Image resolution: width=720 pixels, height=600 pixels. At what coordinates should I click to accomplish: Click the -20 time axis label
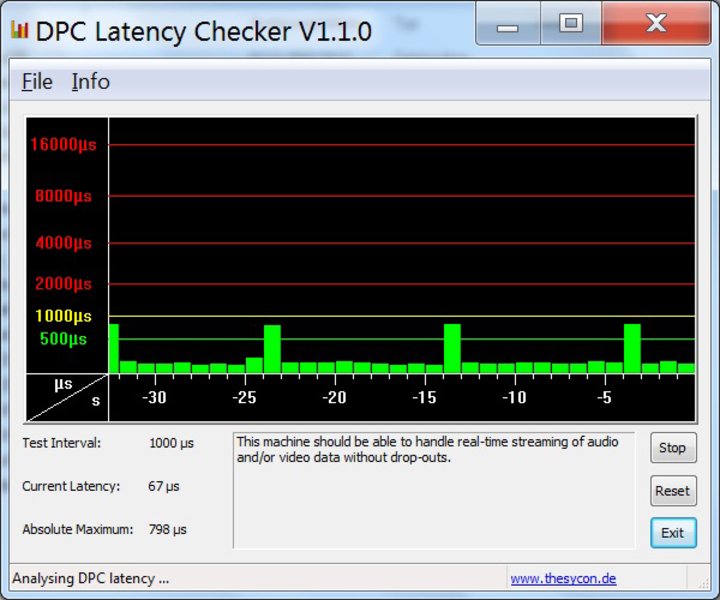click(x=334, y=397)
